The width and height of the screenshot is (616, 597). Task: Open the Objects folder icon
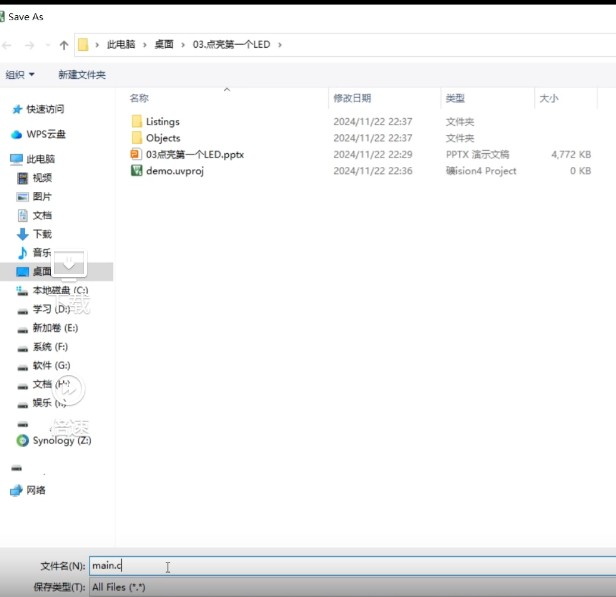136,138
